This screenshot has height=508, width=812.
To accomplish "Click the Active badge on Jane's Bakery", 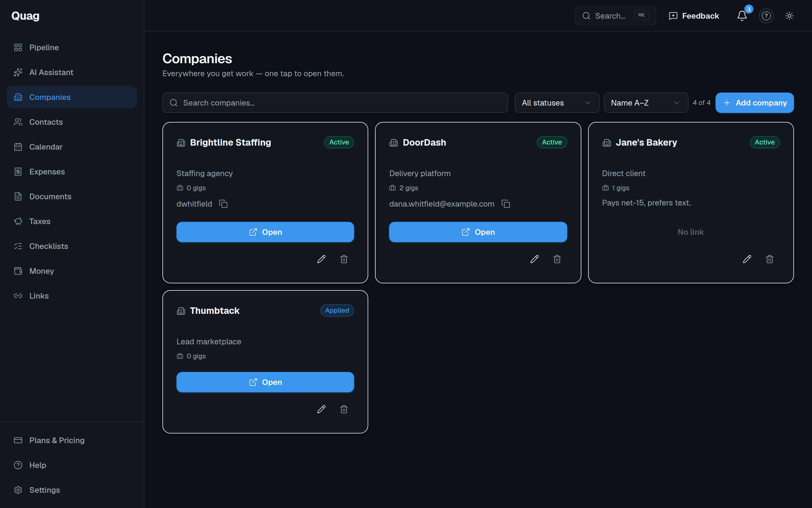I will (764, 142).
